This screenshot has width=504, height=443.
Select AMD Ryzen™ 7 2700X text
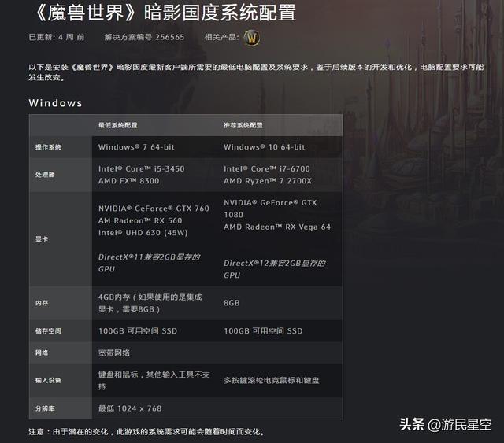pos(268,181)
